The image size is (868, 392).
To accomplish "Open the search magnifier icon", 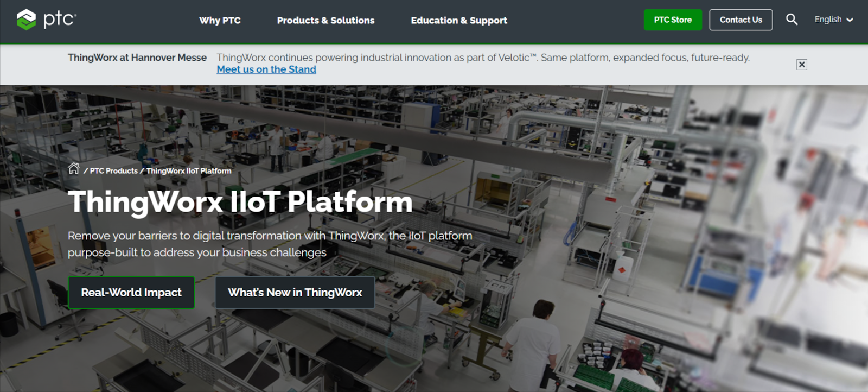I will [792, 20].
